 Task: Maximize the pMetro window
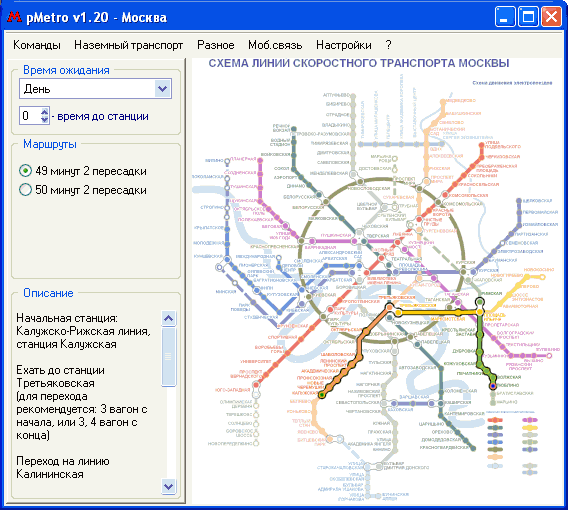528,17
